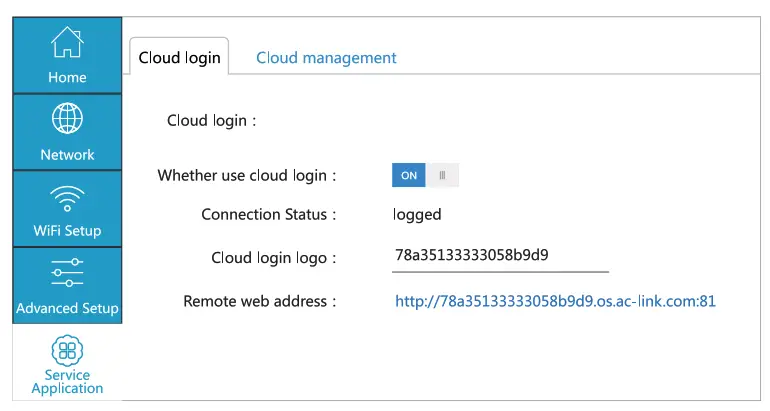The height and width of the screenshot is (411, 770).
Task: Click the Cloud login logo input field
Action: (500, 256)
